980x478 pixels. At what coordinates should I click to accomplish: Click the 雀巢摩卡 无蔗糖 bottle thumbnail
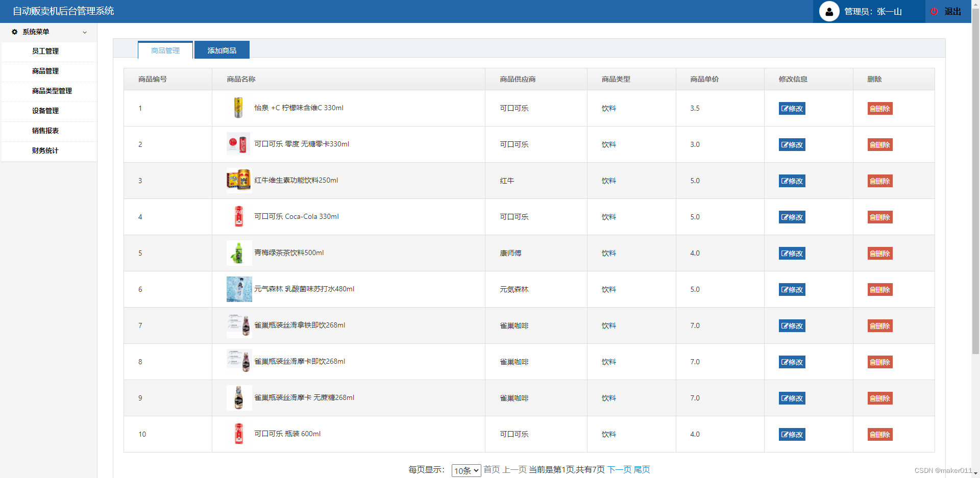(x=239, y=398)
